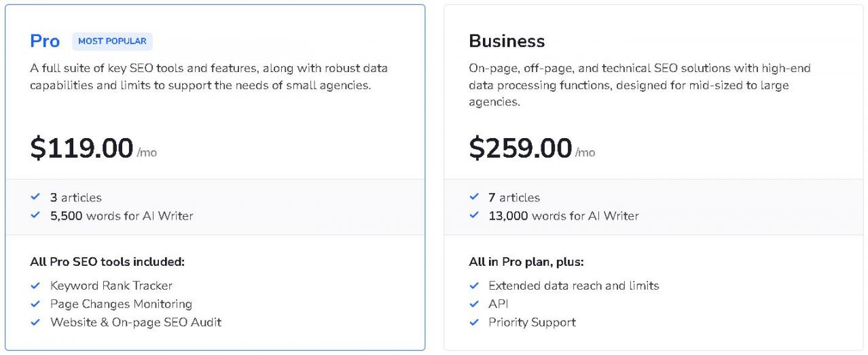Click Priority Support feature text

click(x=532, y=322)
